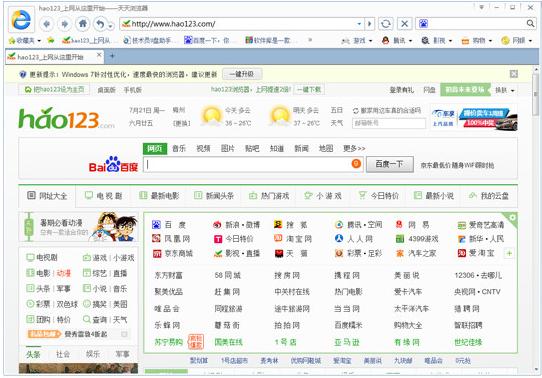Viewport: 542px width, 378px height.
Task: Close the update notification bar
Action: click(514, 74)
